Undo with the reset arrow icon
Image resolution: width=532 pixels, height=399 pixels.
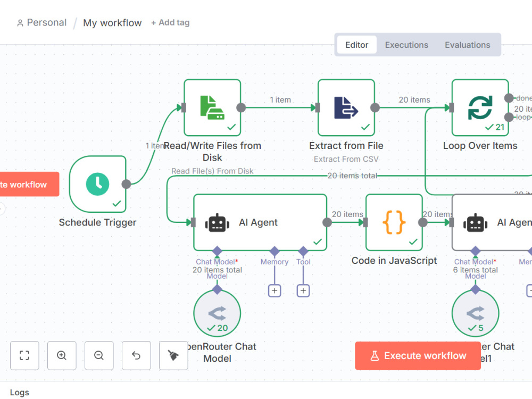[136, 355]
